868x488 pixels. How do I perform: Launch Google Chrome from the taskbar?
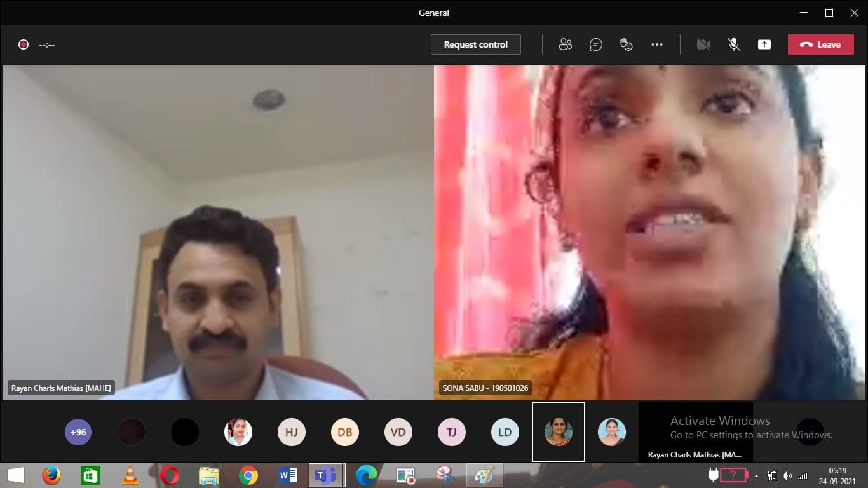pyautogui.click(x=248, y=475)
